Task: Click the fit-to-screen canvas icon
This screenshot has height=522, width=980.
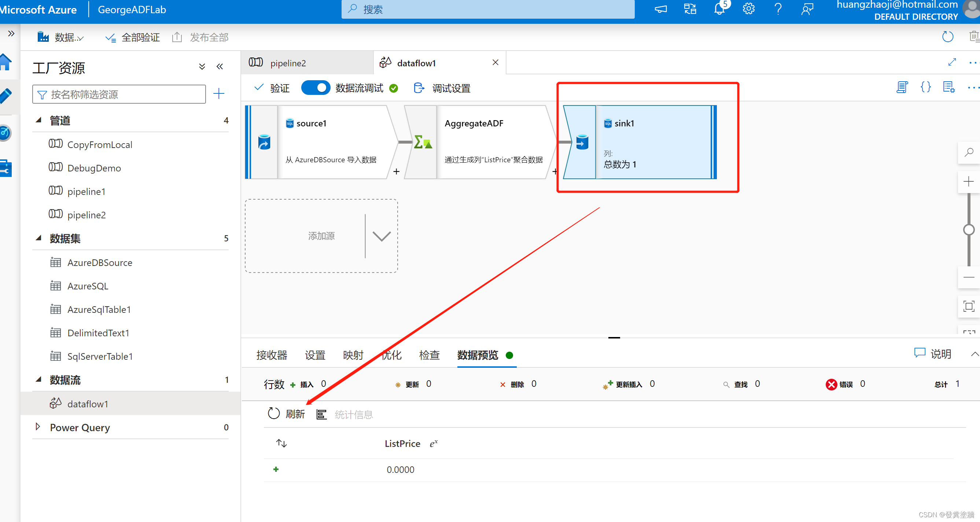Action: pos(969,306)
